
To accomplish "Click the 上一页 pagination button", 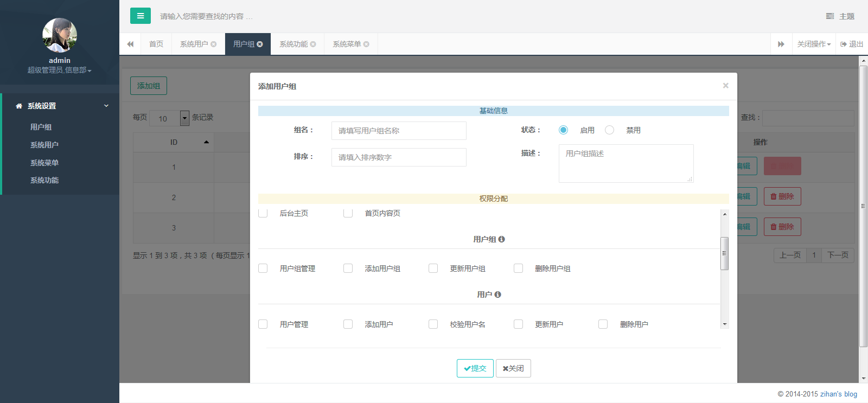I will click(x=790, y=255).
